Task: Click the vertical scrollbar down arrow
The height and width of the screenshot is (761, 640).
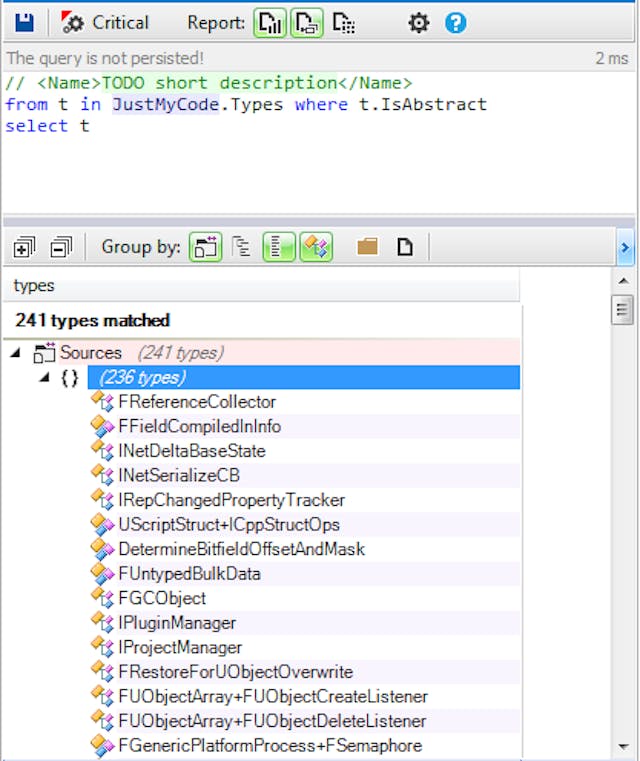Action: (624, 746)
